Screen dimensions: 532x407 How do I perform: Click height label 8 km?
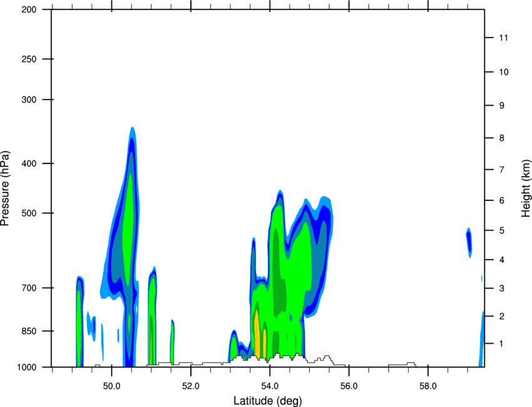click(x=501, y=138)
